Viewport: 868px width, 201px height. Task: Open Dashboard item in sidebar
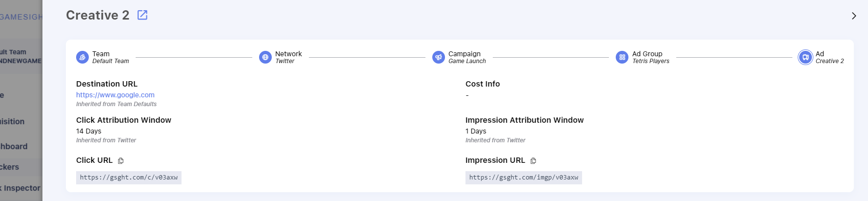pyautogui.click(x=14, y=146)
